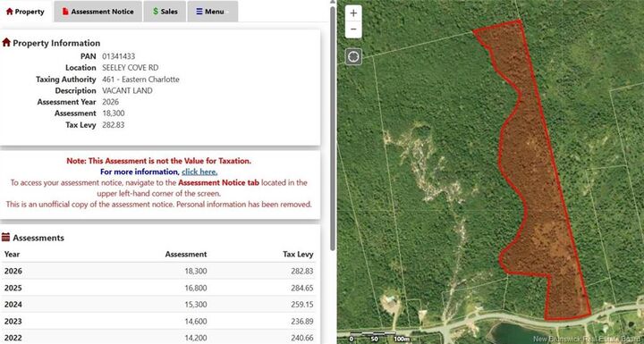
Task: Click the location SEELEY COVE RD
Action: 130,68
